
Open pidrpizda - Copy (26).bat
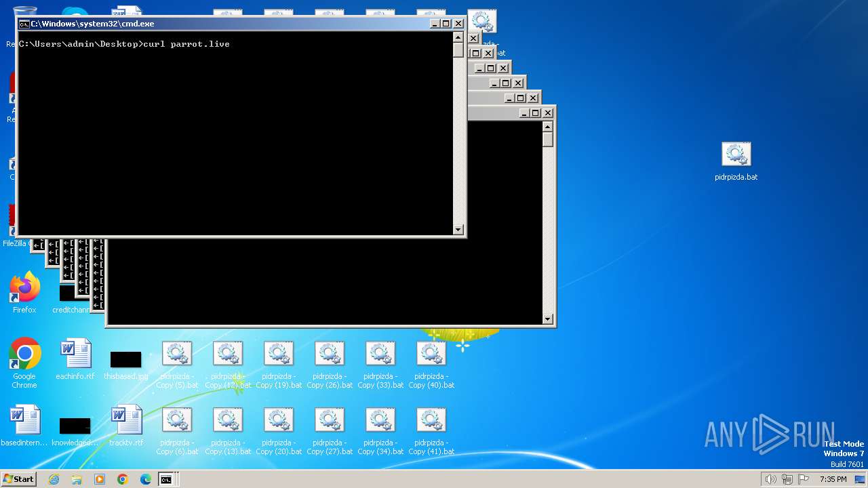(x=330, y=365)
